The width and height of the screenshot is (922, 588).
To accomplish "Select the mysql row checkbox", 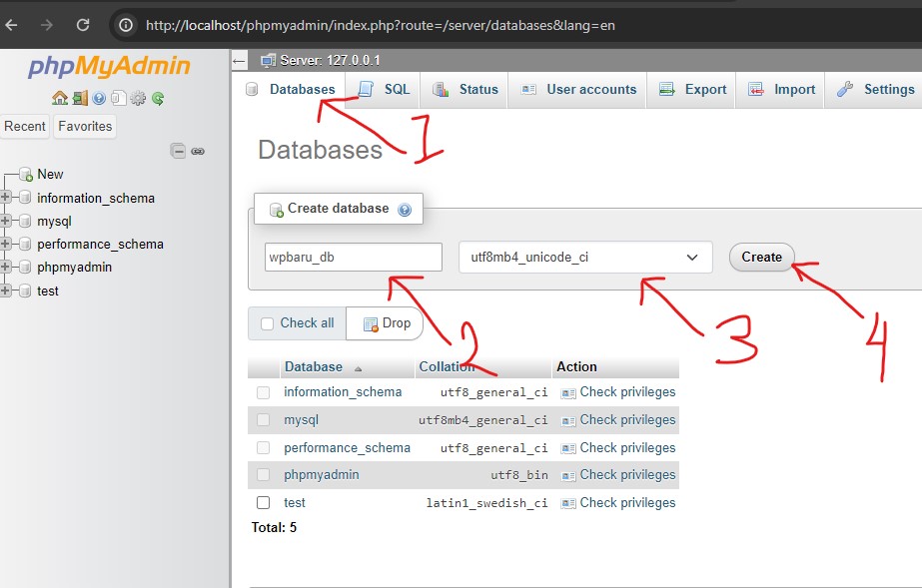I will [x=263, y=420].
